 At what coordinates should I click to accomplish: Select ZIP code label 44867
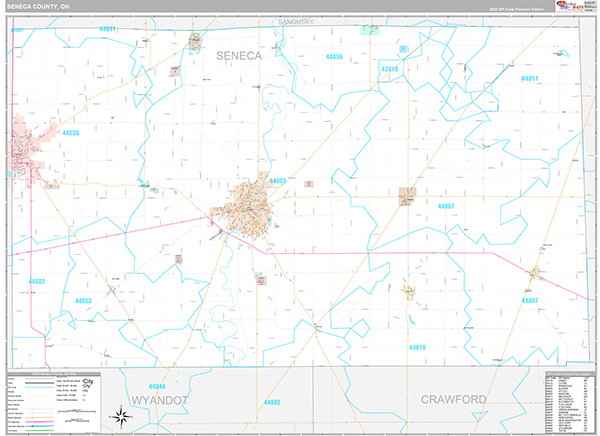click(x=446, y=206)
